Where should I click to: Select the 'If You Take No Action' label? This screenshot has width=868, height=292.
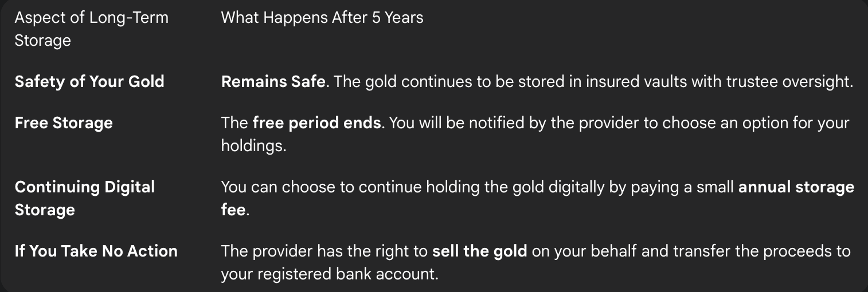(x=96, y=251)
